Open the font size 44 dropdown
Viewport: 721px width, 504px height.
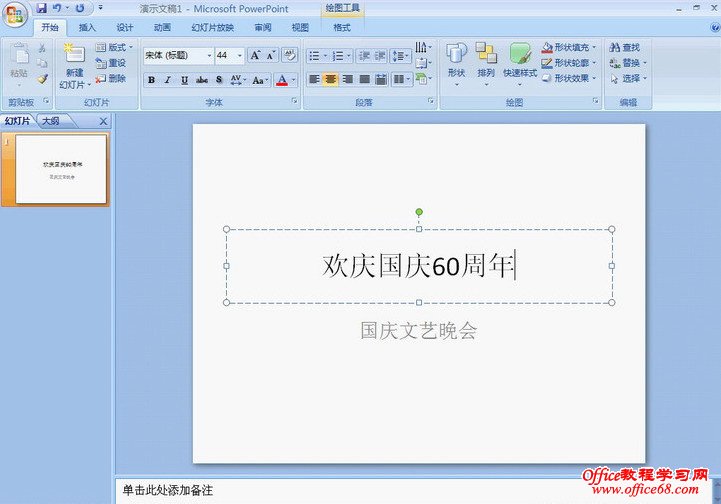click(x=240, y=56)
